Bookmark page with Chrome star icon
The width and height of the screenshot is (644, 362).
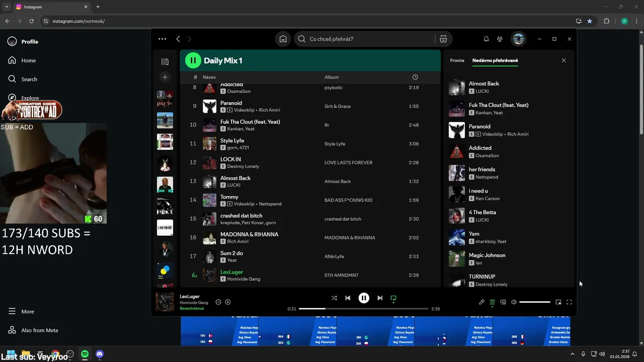click(x=589, y=21)
